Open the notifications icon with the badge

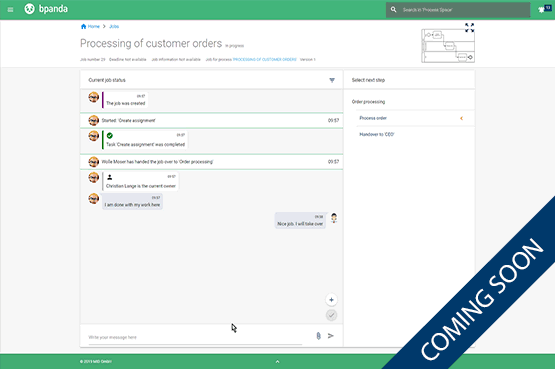tap(544, 9)
